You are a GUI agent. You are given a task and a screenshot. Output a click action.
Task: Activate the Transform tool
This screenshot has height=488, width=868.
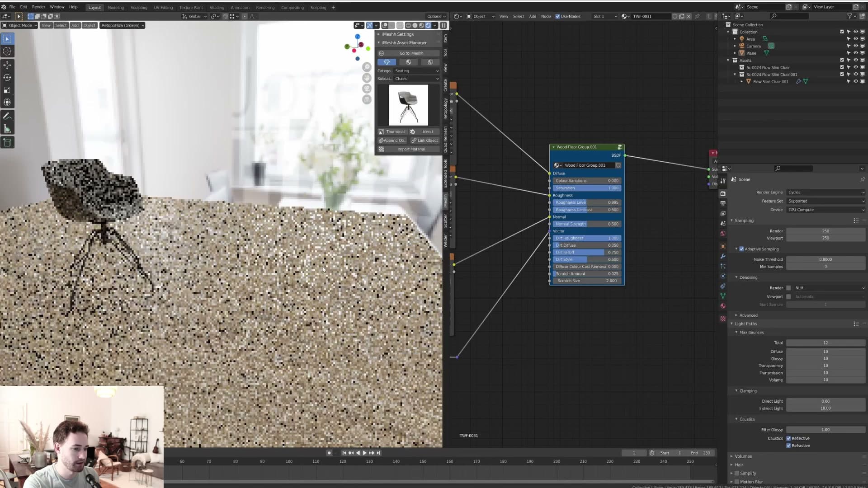coord(7,103)
